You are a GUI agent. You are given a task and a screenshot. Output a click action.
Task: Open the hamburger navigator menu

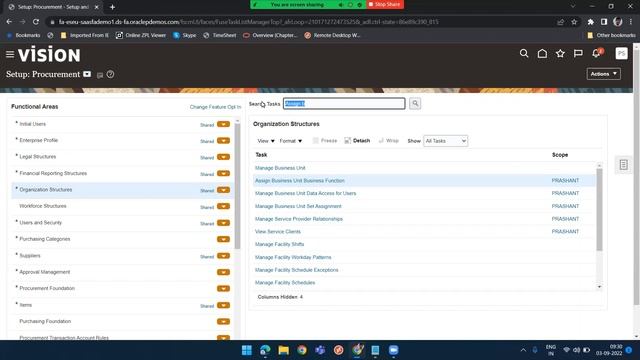(10, 54)
